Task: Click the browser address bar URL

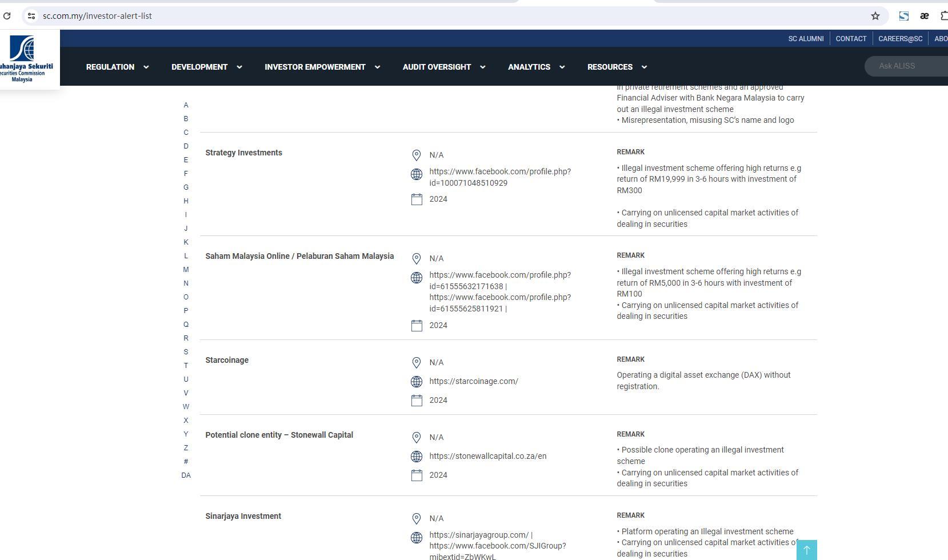Action: point(97,16)
